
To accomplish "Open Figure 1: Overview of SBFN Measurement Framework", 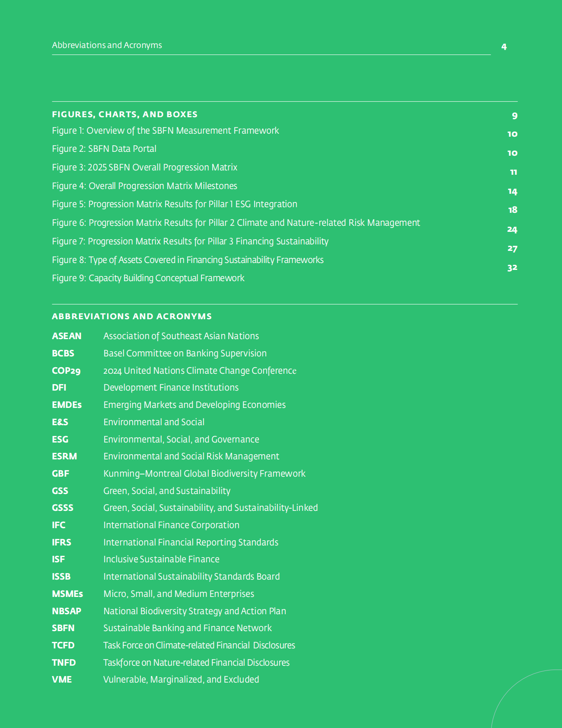I will click(165, 131).
